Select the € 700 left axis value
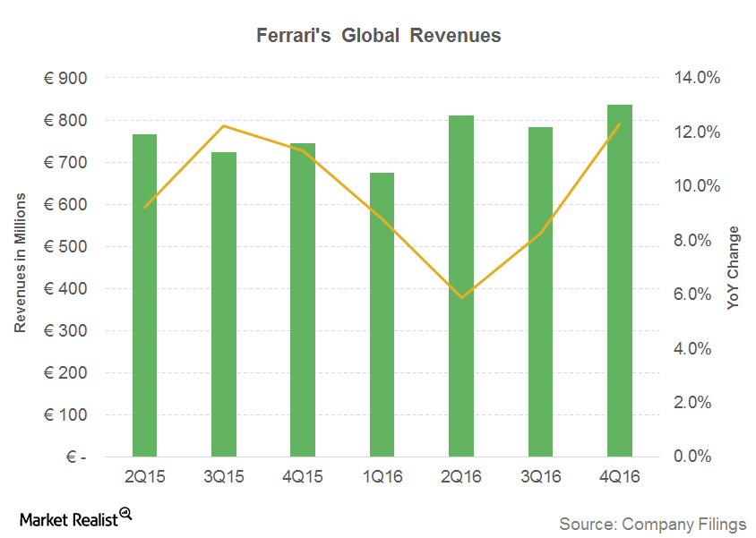Screen dimensions: 756x538 coord(65,162)
